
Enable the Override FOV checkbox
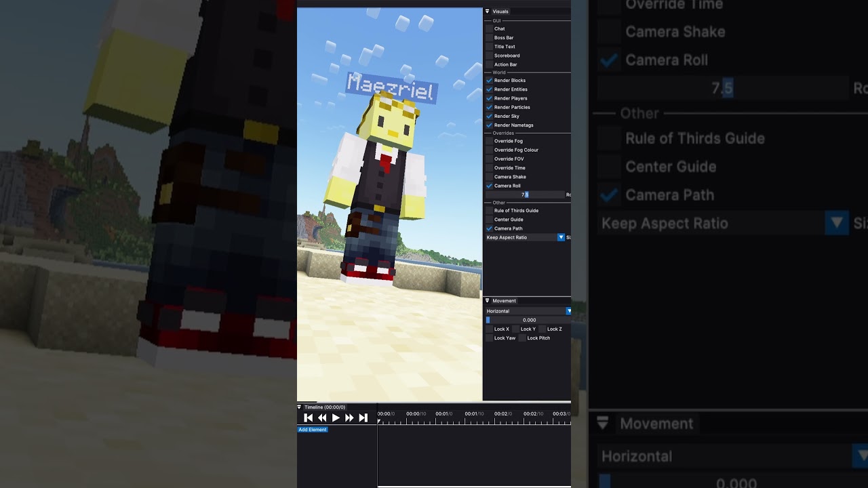point(489,159)
